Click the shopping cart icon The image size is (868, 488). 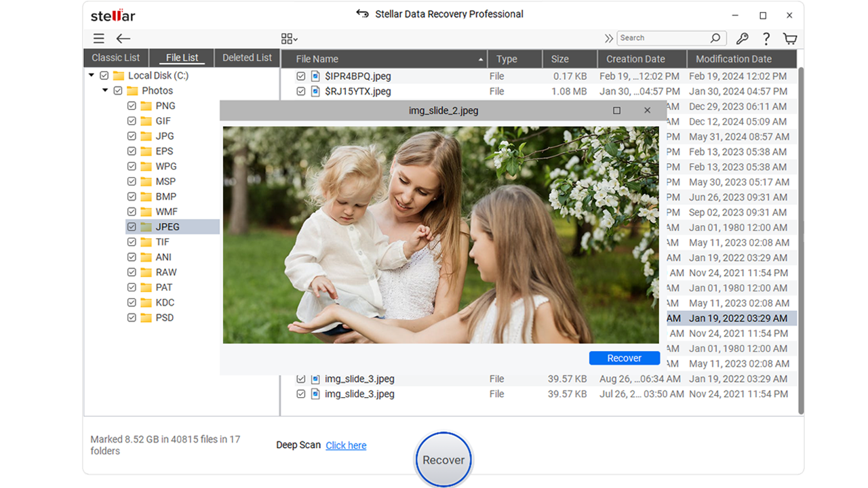(x=790, y=39)
